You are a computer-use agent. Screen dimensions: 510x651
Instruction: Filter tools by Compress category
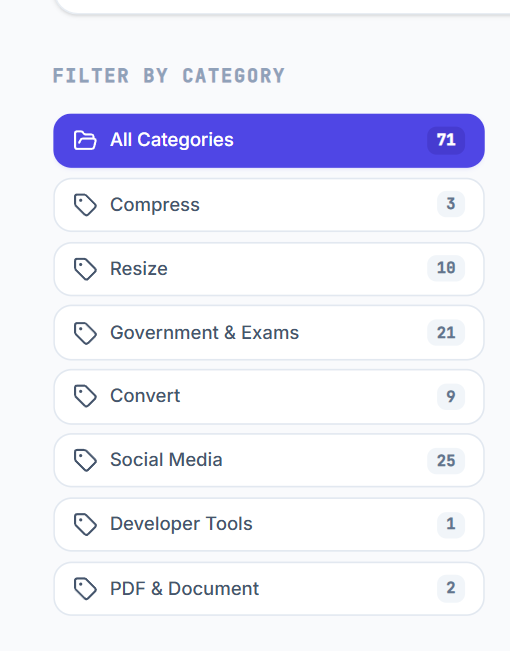click(269, 205)
